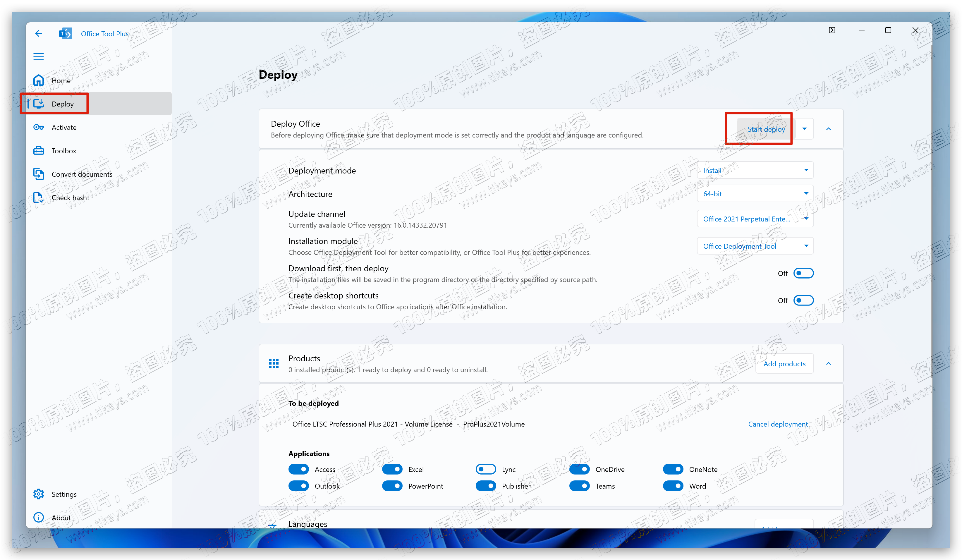Click the Office LTSC Professional Plus 2021 product row

tap(551, 424)
